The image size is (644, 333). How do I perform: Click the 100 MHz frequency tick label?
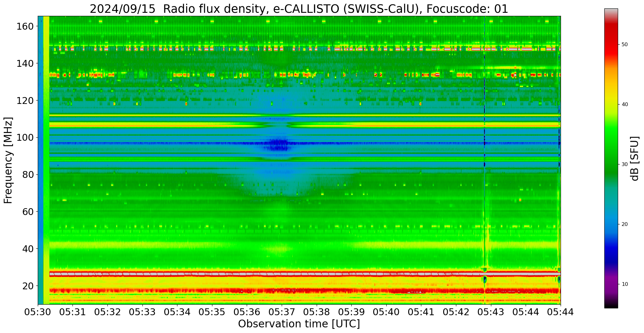coord(26,138)
